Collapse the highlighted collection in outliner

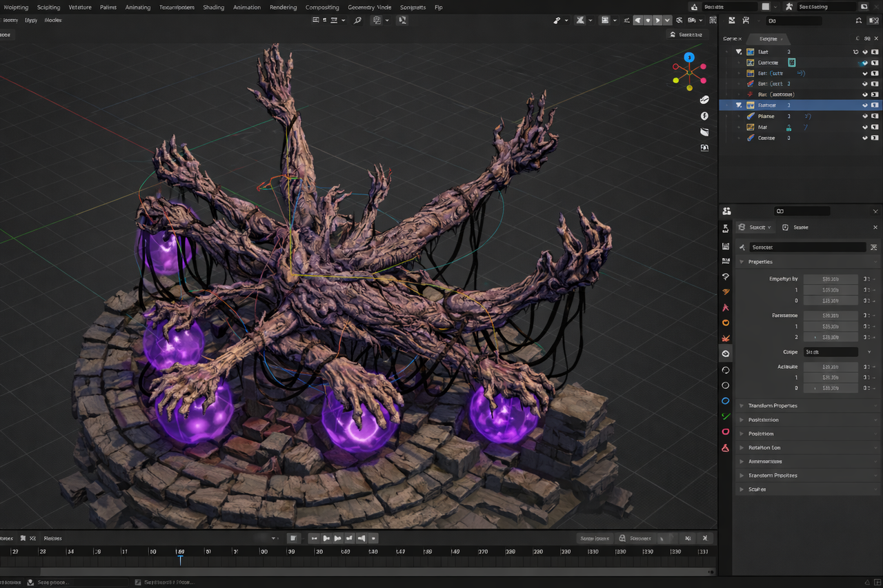pyautogui.click(x=739, y=105)
